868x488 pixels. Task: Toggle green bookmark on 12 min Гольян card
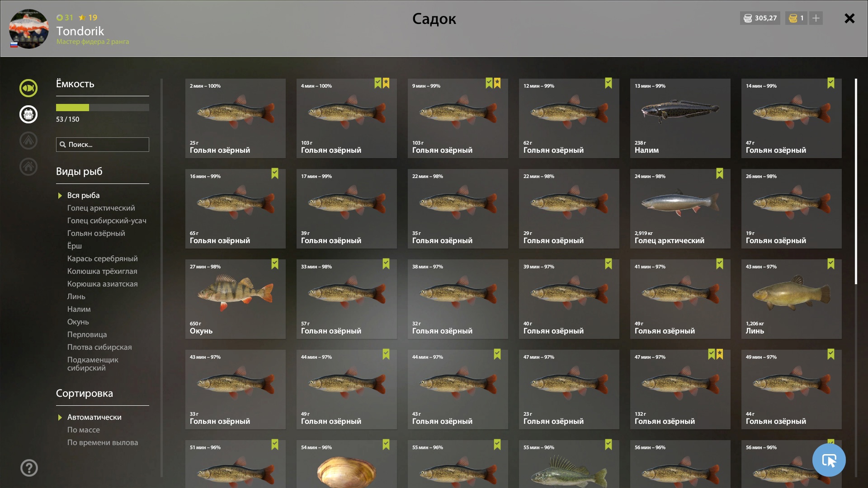609,83
